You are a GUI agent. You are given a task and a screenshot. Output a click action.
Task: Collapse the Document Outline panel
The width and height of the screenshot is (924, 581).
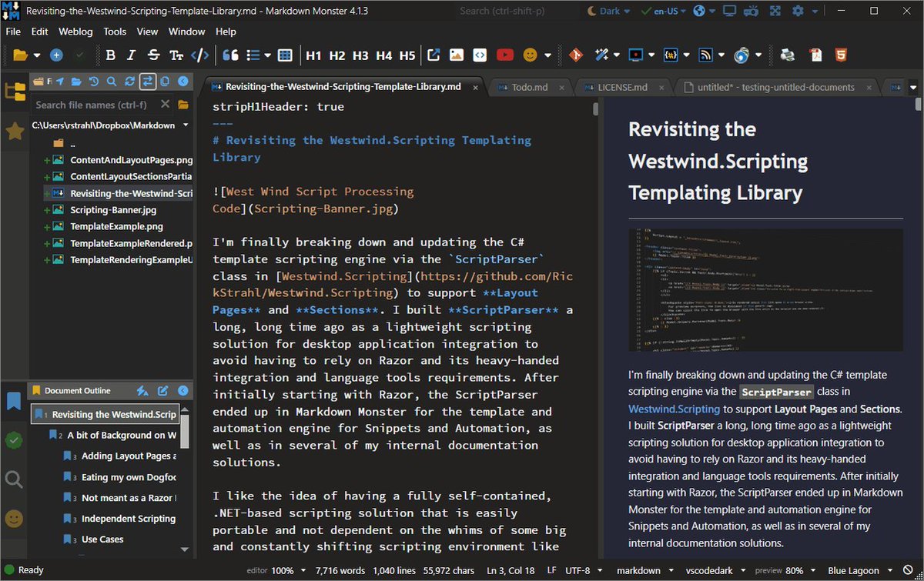tap(182, 391)
